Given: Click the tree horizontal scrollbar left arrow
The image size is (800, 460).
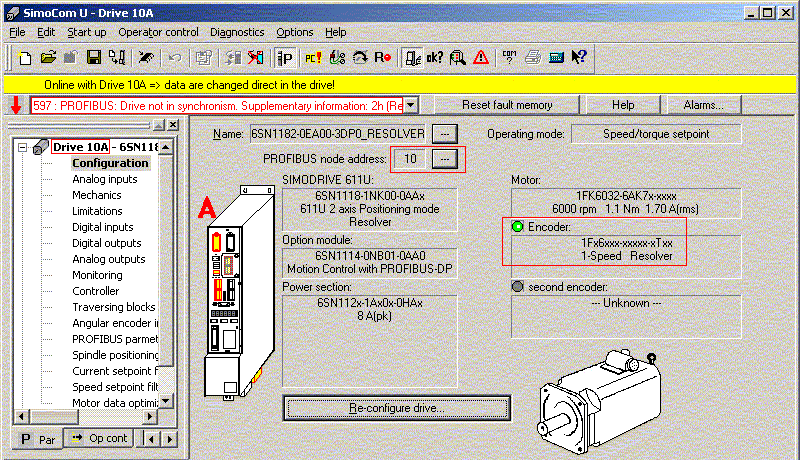Looking at the screenshot, I should (x=21, y=417).
